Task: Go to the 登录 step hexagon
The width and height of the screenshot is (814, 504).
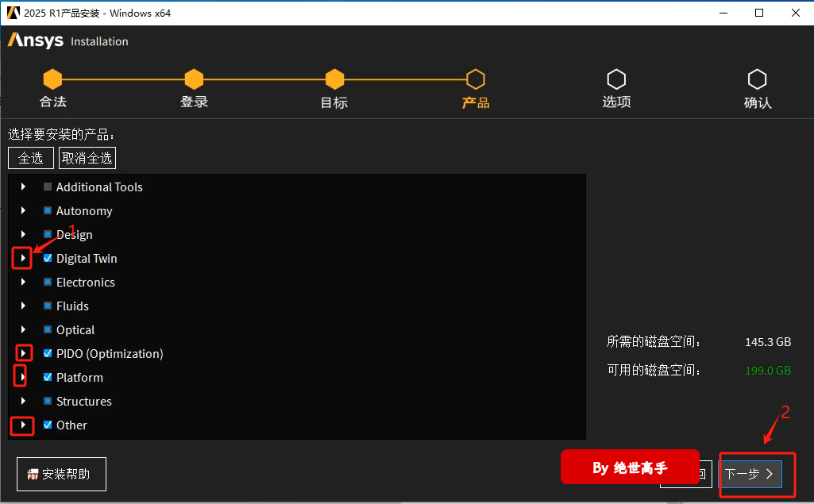Action: point(194,79)
